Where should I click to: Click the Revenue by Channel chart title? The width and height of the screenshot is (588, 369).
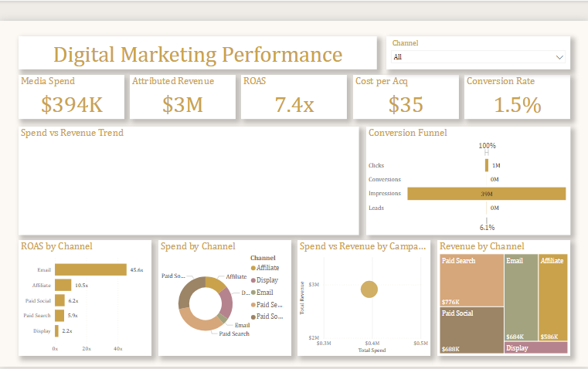pyautogui.click(x=482, y=246)
